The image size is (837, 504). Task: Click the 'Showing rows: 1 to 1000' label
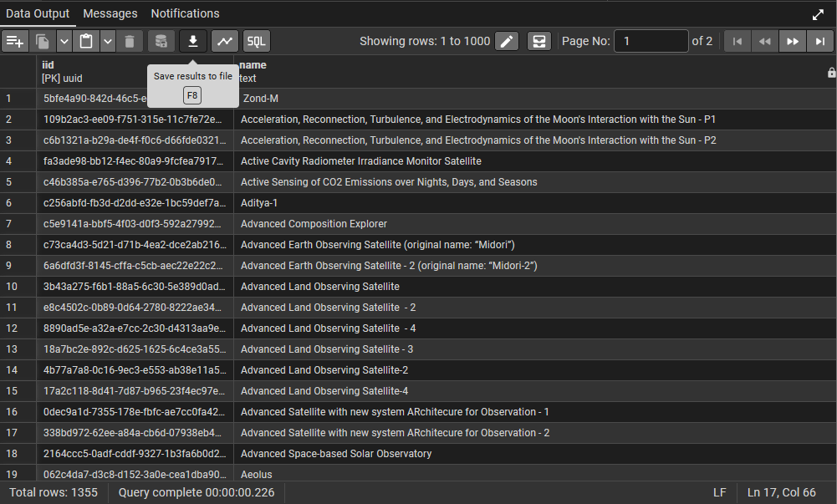(425, 41)
